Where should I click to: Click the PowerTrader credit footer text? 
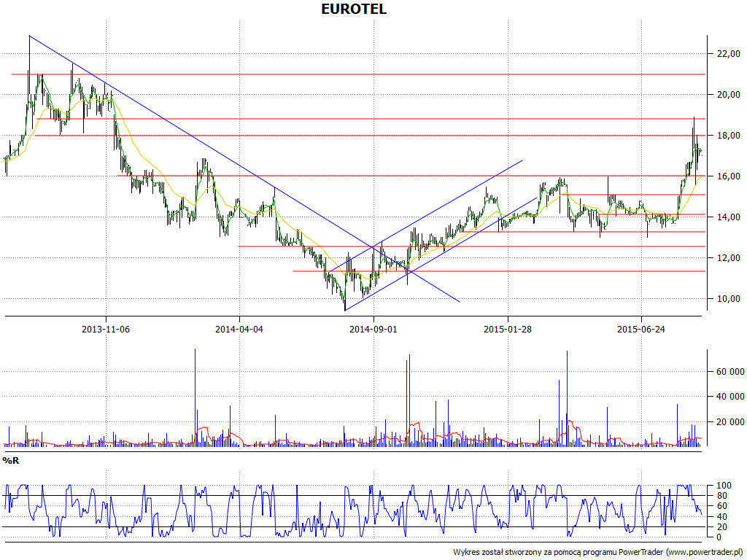pos(597,553)
